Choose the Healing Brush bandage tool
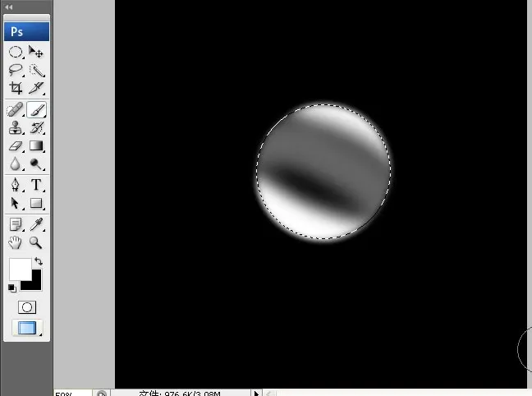532x396 pixels. (16, 110)
